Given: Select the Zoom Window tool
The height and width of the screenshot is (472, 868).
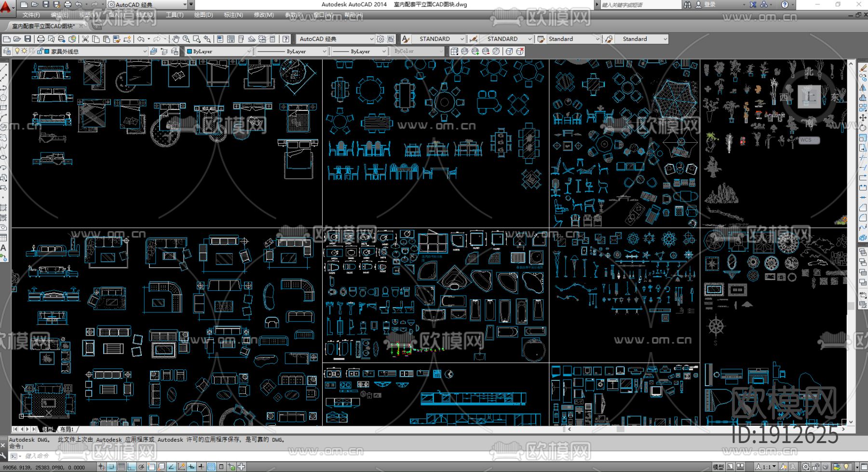Looking at the screenshot, I should coord(197,39).
